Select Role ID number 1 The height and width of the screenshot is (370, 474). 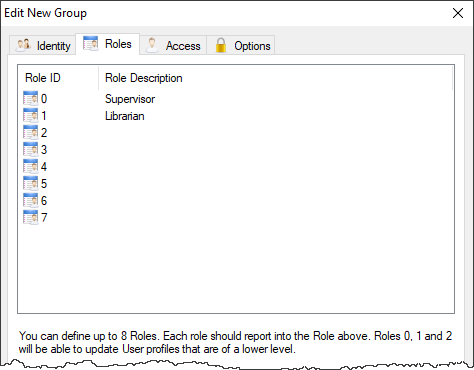click(44, 116)
